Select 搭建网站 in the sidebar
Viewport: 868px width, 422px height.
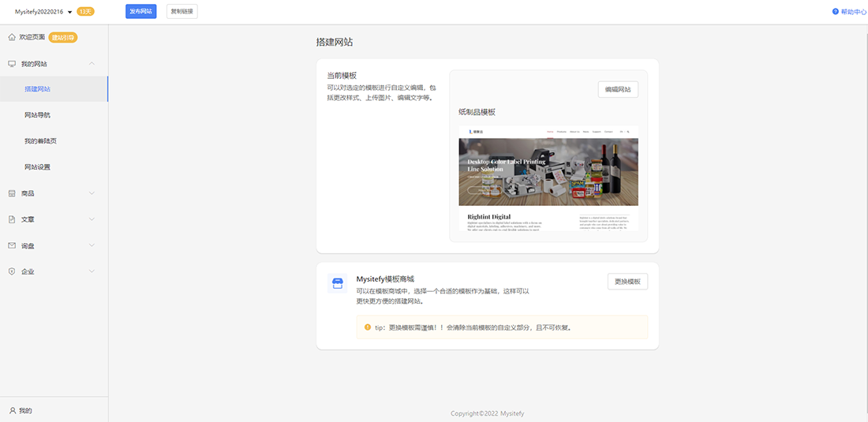pos(54,89)
